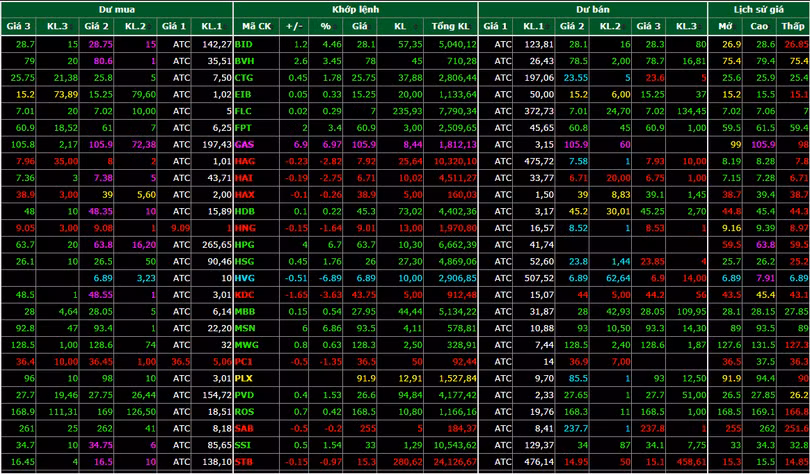Open the GAS stock symbol
The height and width of the screenshot is (474, 810).
[x=245, y=145]
